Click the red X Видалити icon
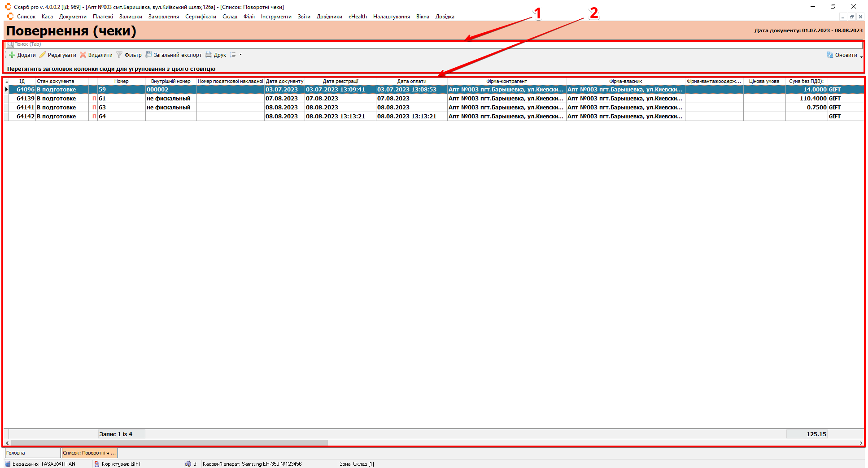Image resolution: width=868 pixels, height=468 pixels. (x=83, y=55)
